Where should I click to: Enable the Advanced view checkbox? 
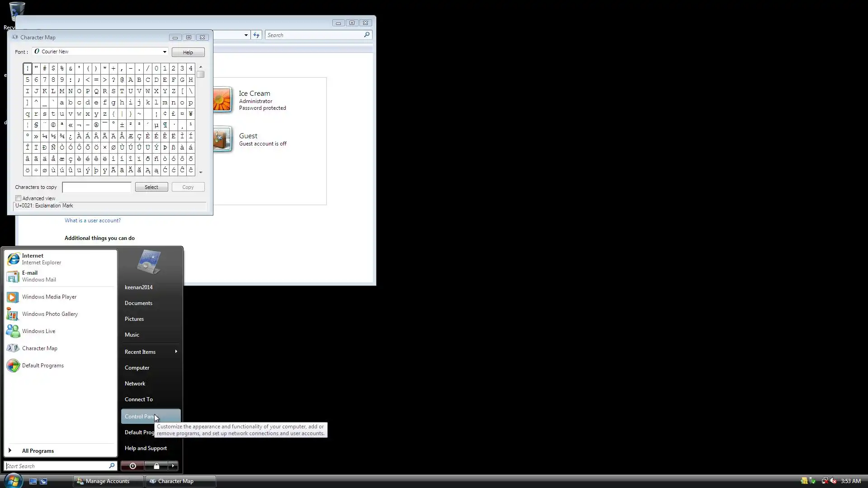[19, 198]
